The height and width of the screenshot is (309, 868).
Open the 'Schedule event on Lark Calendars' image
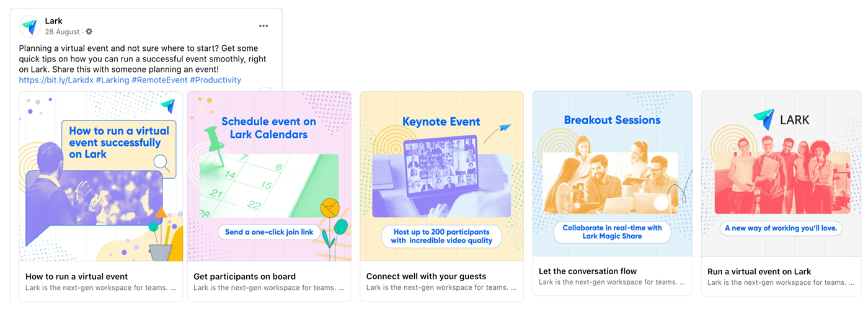269,176
